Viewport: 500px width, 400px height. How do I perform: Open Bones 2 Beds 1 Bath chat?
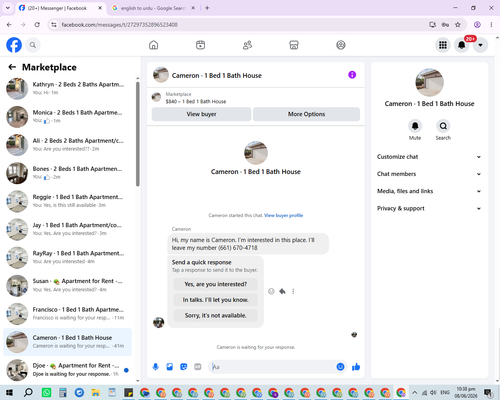click(x=68, y=173)
